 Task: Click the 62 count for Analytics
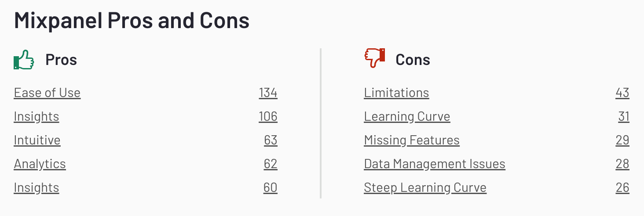[271, 164]
